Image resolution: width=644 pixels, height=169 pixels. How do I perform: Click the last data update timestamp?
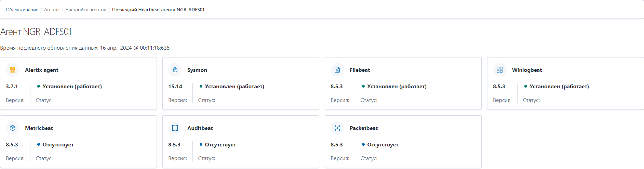[135, 48]
